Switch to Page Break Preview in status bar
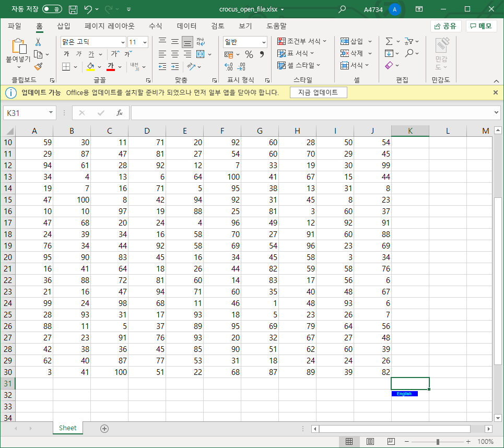Screen dimensions: 504x448 click(x=391, y=442)
